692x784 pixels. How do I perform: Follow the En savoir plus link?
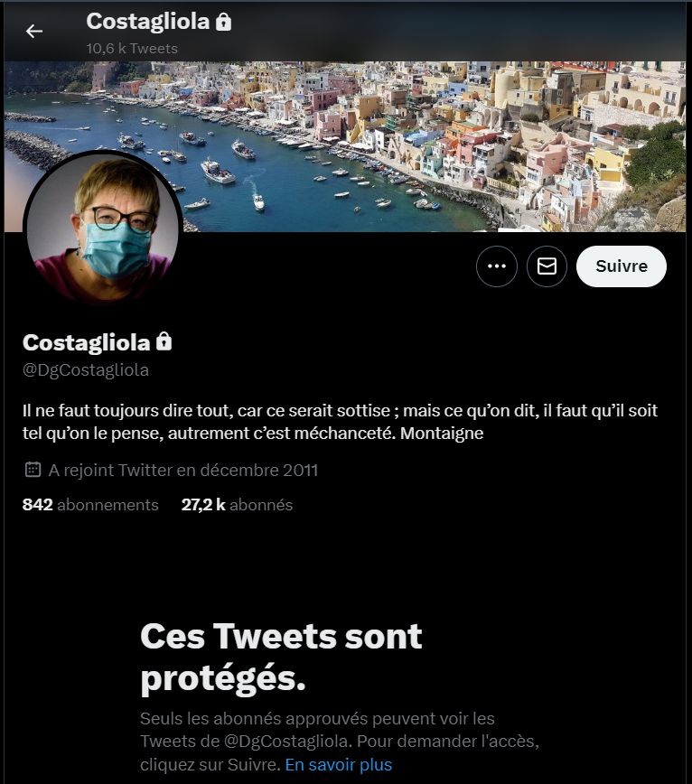[339, 764]
